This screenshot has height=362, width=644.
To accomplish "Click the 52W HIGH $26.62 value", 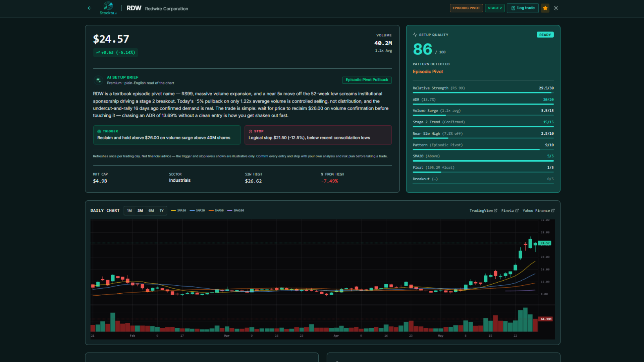I will click(253, 181).
